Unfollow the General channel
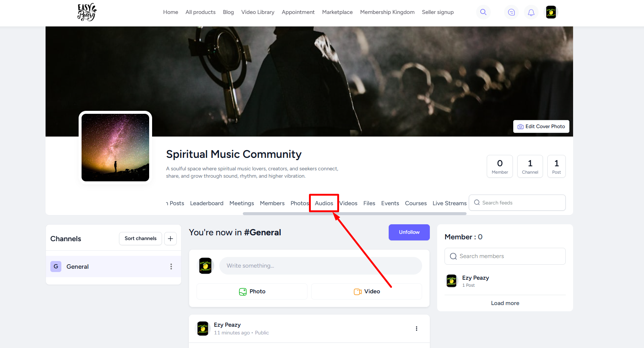 (409, 232)
